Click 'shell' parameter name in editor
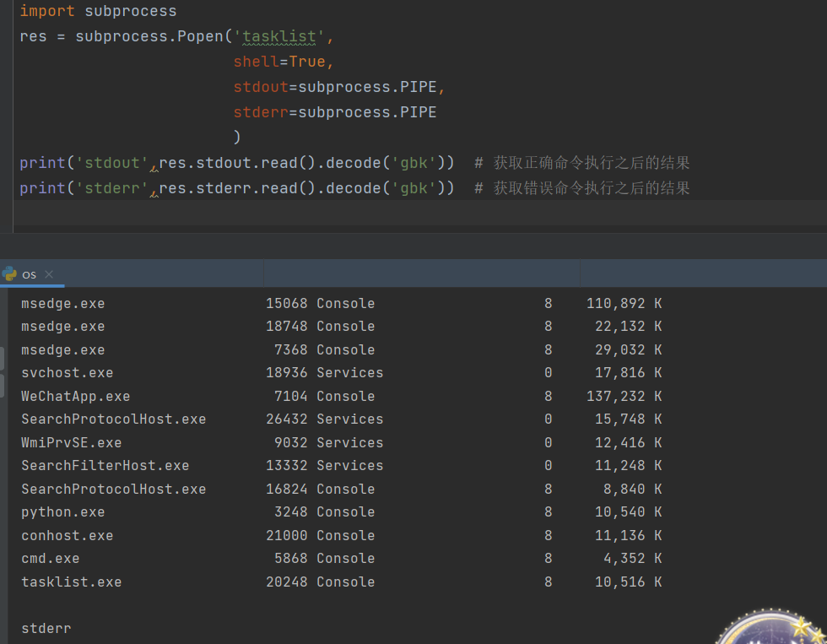The width and height of the screenshot is (827, 644). (257, 62)
